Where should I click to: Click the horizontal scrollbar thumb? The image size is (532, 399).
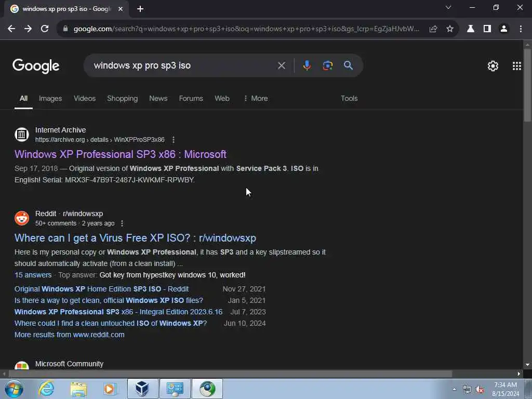(230, 374)
